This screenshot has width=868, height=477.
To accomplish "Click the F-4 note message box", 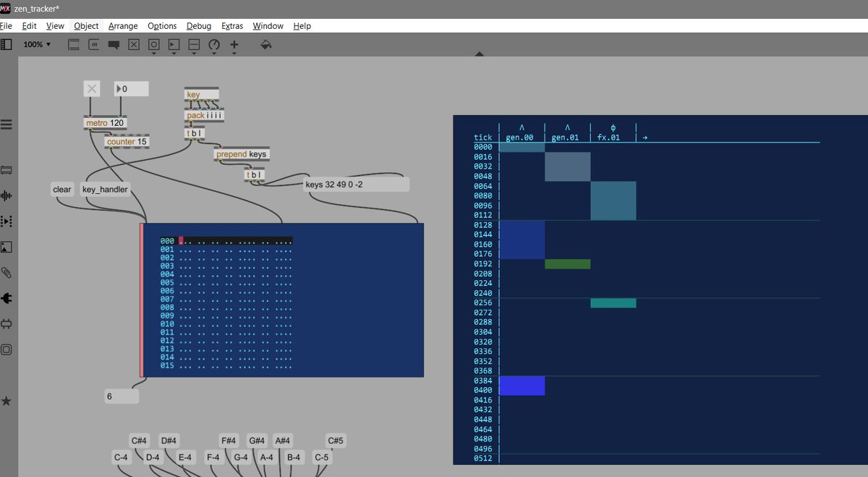I will [213, 457].
